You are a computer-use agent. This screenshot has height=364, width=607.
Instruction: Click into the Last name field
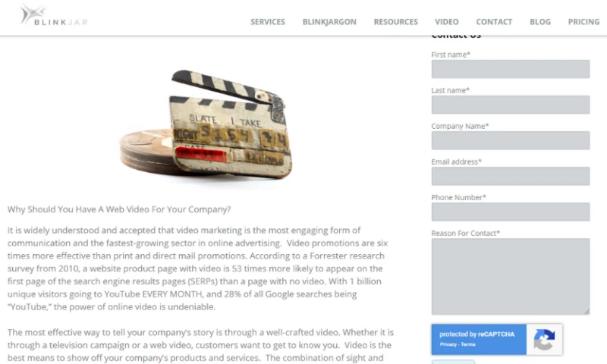pyautogui.click(x=511, y=105)
